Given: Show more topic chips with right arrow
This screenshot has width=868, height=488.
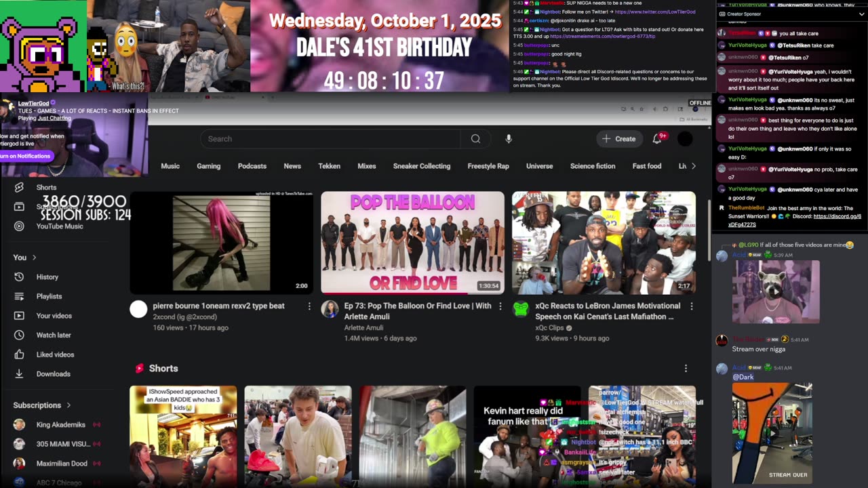Looking at the screenshot, I should [x=693, y=166].
